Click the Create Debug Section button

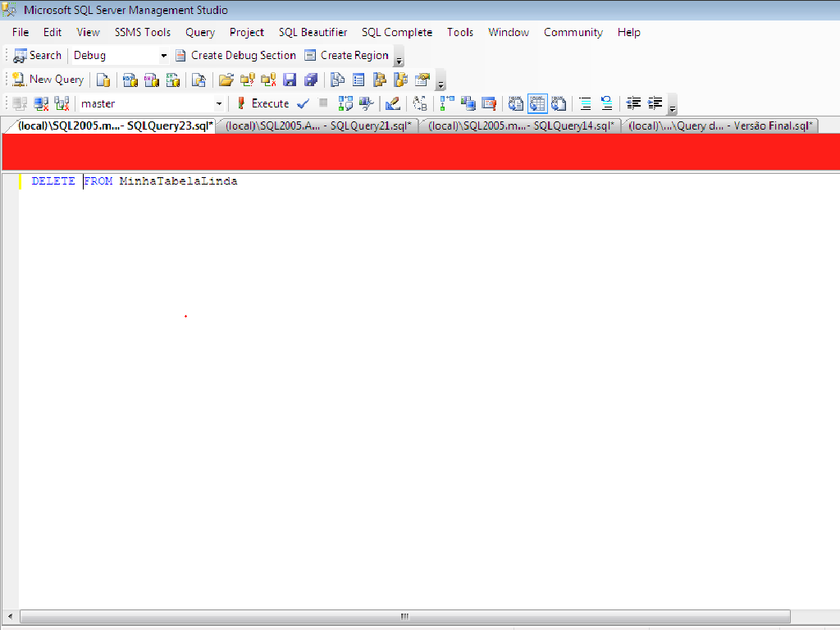coord(235,55)
